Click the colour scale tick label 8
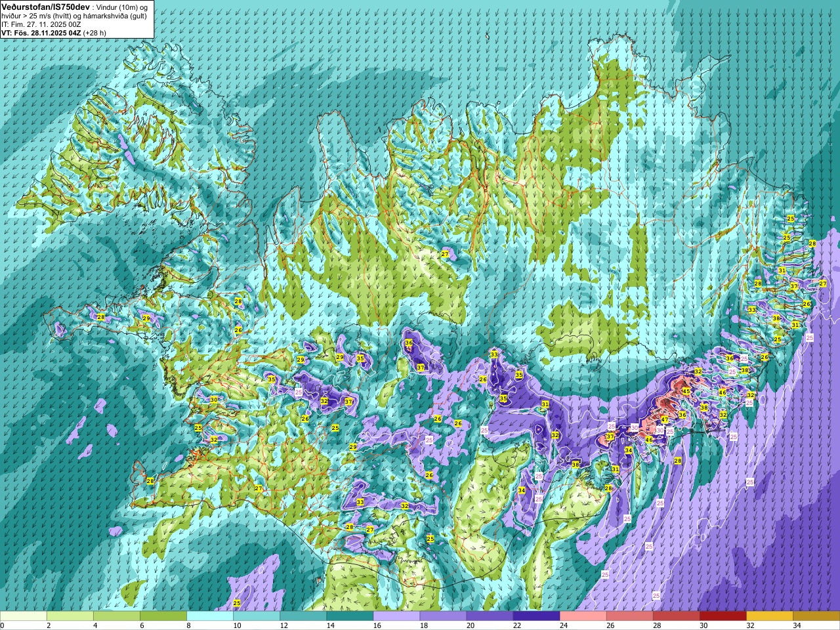 [188, 625]
